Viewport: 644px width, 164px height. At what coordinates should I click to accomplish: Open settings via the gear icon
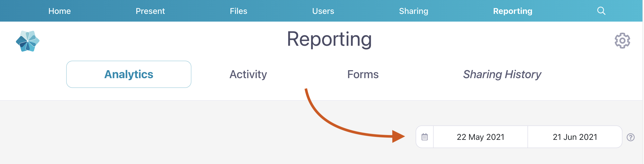click(622, 41)
